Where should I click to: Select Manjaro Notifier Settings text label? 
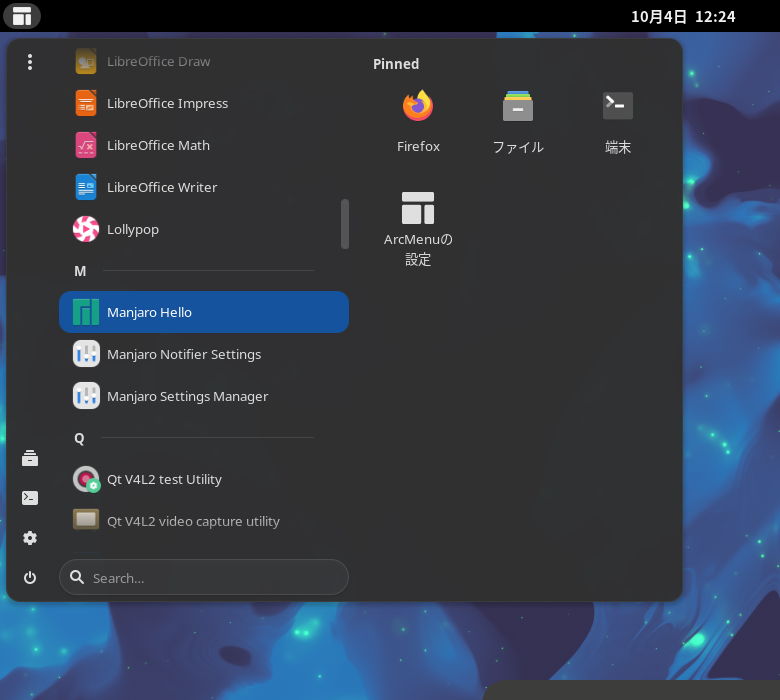tap(184, 355)
